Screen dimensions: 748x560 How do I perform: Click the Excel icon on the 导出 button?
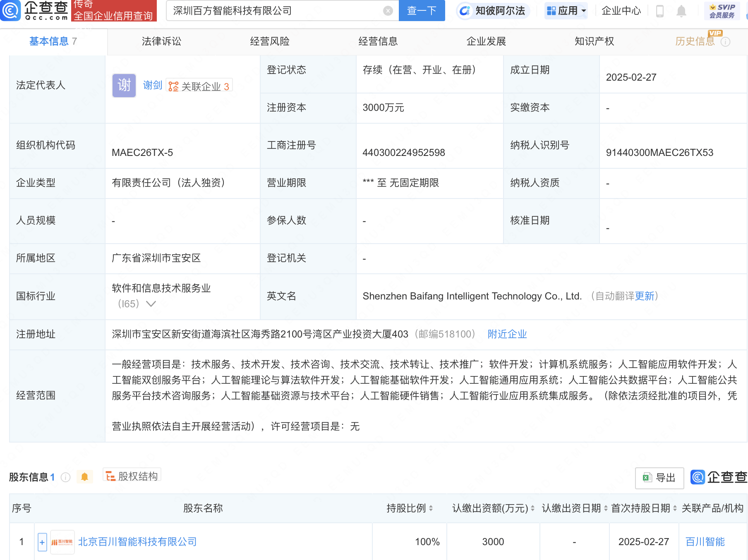pos(647,478)
